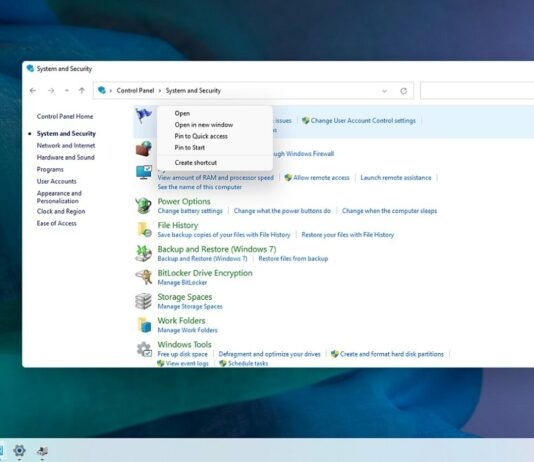The image size is (534, 462).
Task: Click Launch remote assistance link
Action: click(396, 178)
